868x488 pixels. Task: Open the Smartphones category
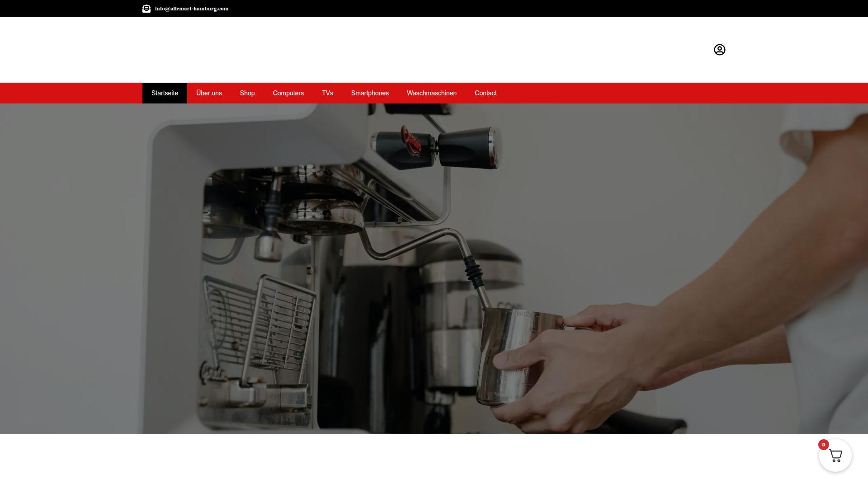370,93
